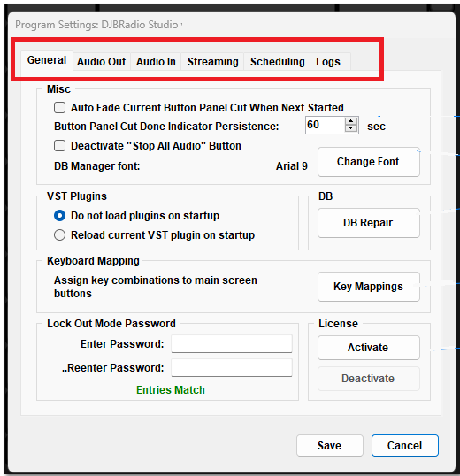Go to the Scheduling tab
Screen dimensions: 460x476
pos(277,62)
